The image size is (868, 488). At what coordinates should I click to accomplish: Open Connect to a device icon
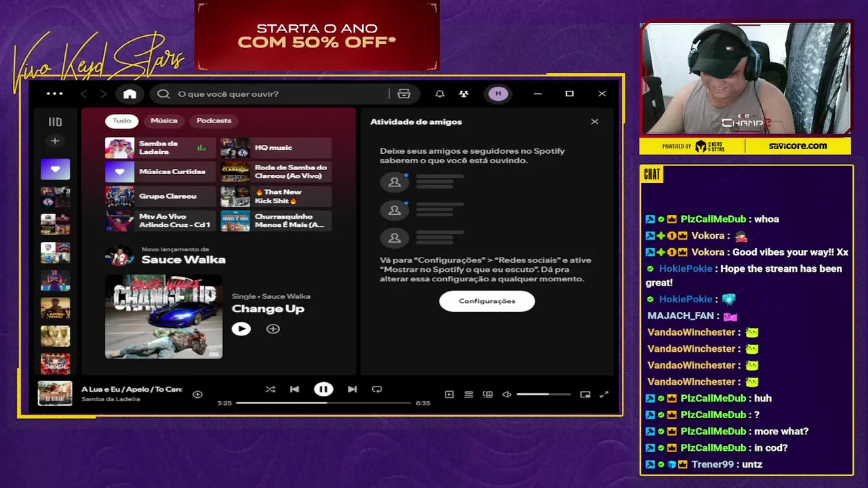(x=488, y=394)
